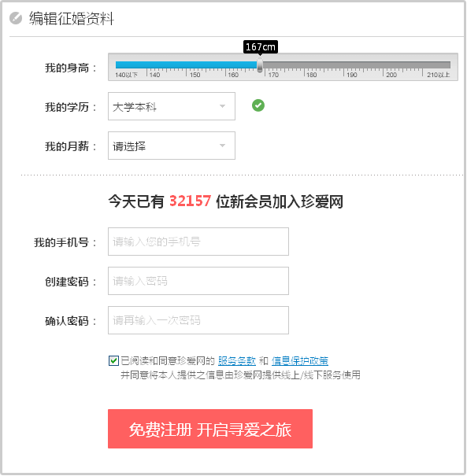Viewport: 467px width, 476px height.
Task: Open the 信息保护政策 link
Action: pyautogui.click(x=300, y=360)
